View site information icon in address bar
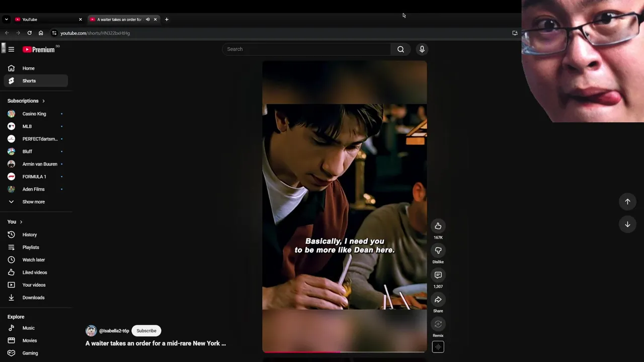Screen dimensions: 644x362 click(x=54, y=33)
